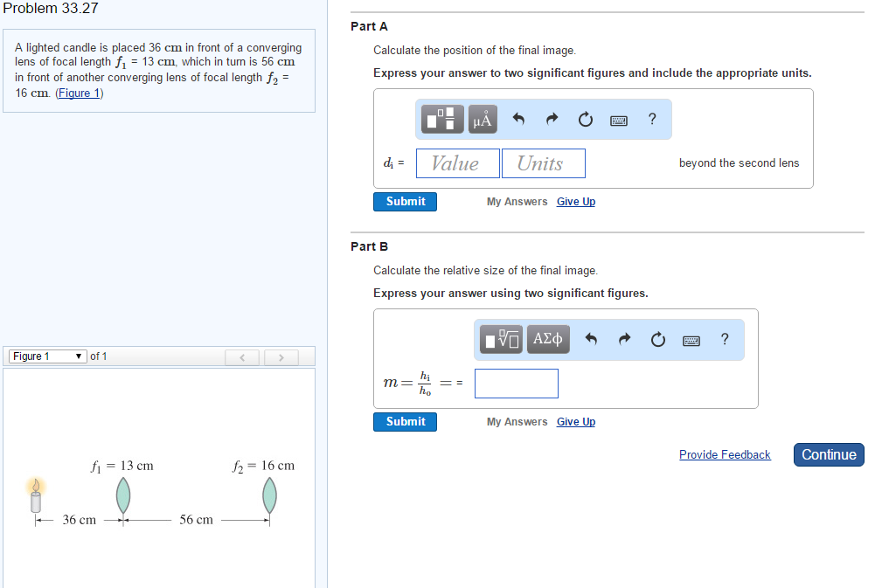Open keyboard shortcuts icon in Part A
This screenshot has height=588, width=882.
[x=619, y=121]
